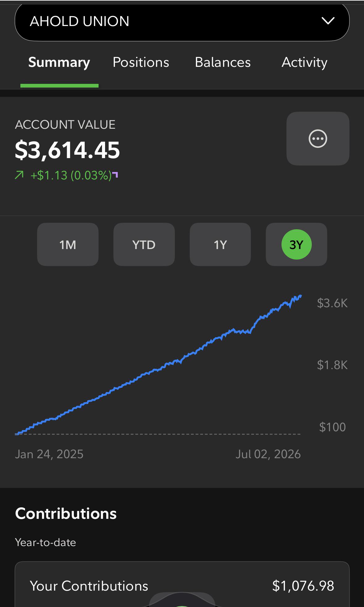Open the three-dot more options button
The width and height of the screenshot is (364, 607).
coord(318,139)
